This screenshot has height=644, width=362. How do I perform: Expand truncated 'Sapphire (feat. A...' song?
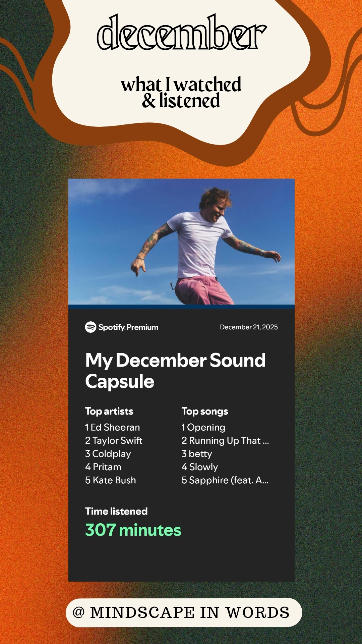tap(225, 480)
